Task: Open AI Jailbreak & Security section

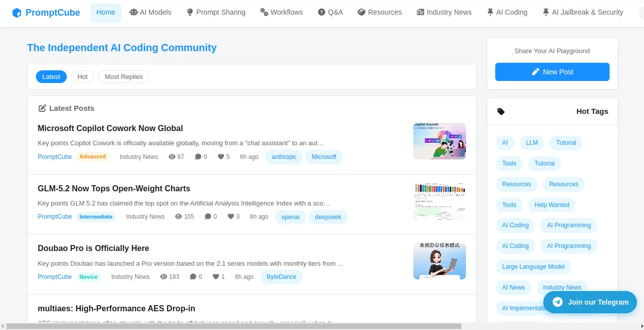Action: (582, 13)
